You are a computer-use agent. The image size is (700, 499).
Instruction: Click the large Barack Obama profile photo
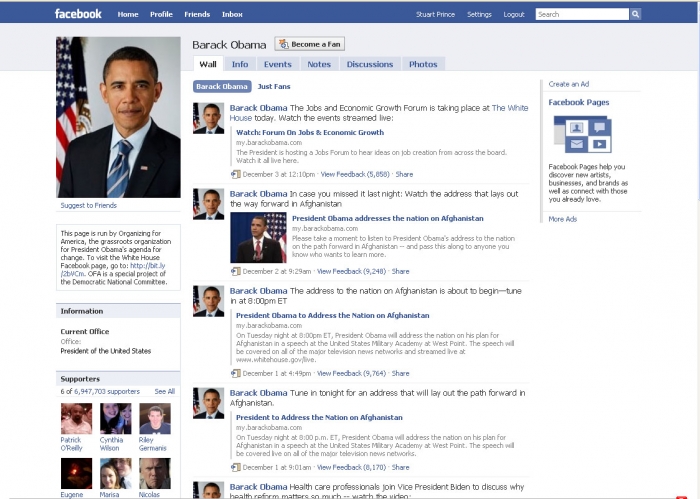pos(118,117)
